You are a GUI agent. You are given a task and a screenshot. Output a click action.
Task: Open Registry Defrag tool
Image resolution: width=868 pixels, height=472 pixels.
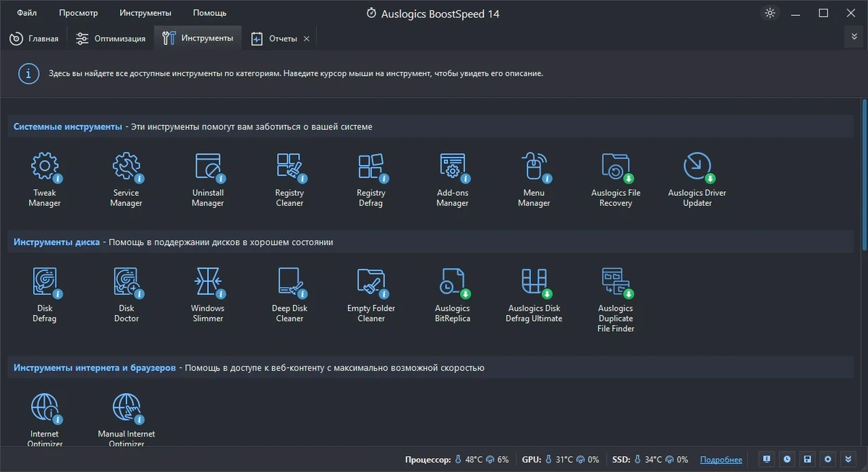[371, 179]
